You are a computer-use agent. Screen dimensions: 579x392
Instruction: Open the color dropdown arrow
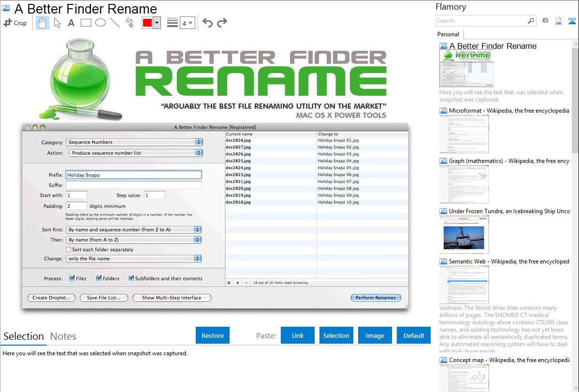click(157, 23)
